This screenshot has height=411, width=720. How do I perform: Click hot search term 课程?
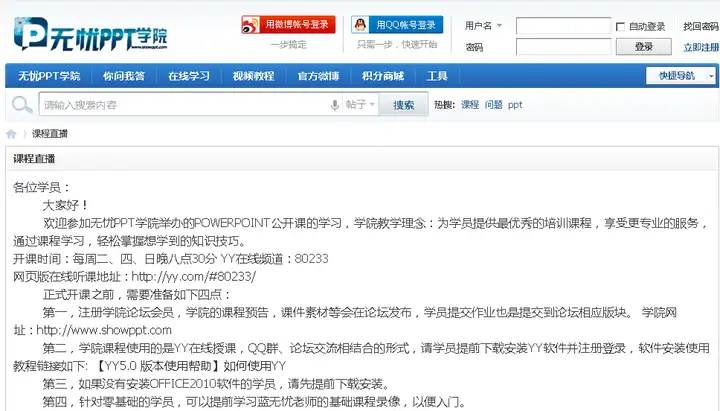tap(470, 105)
